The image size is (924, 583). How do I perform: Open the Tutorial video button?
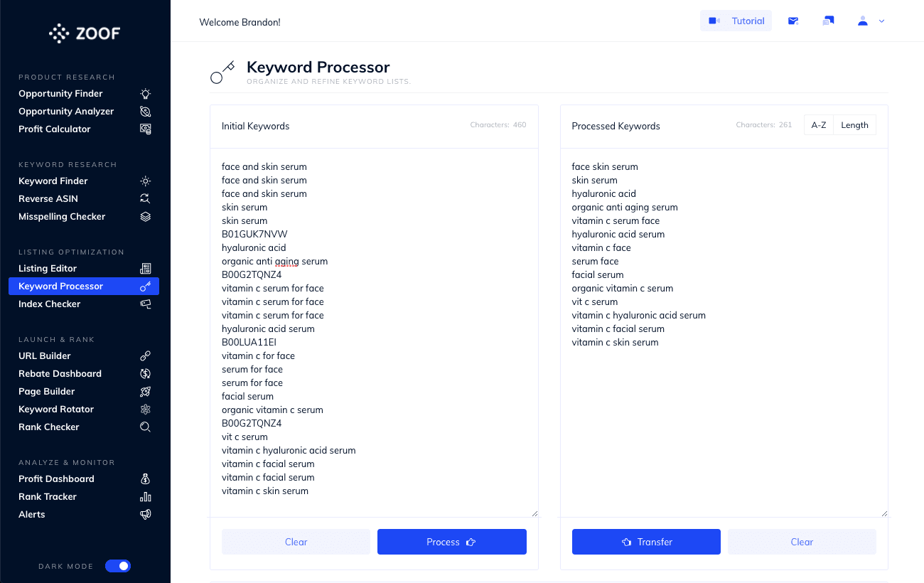[736, 21]
